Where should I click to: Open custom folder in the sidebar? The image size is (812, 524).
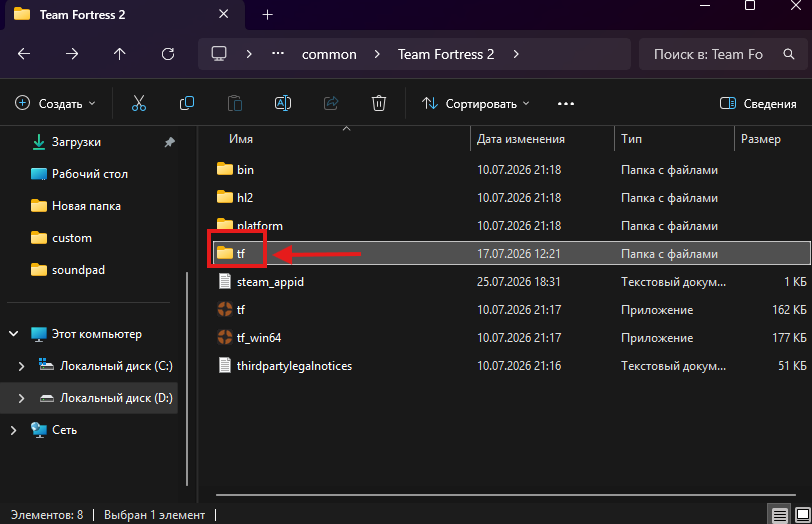[x=61, y=238]
